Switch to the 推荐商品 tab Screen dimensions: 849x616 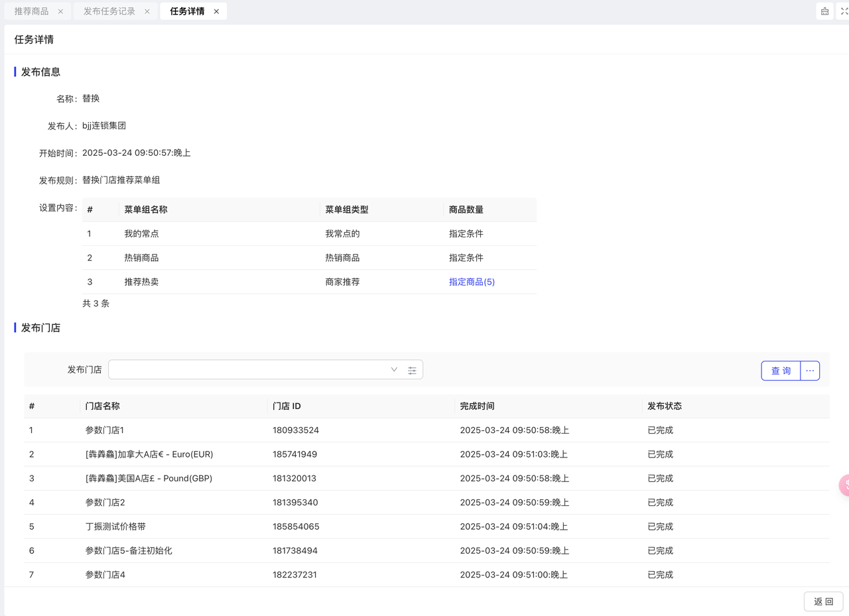pyautogui.click(x=31, y=11)
